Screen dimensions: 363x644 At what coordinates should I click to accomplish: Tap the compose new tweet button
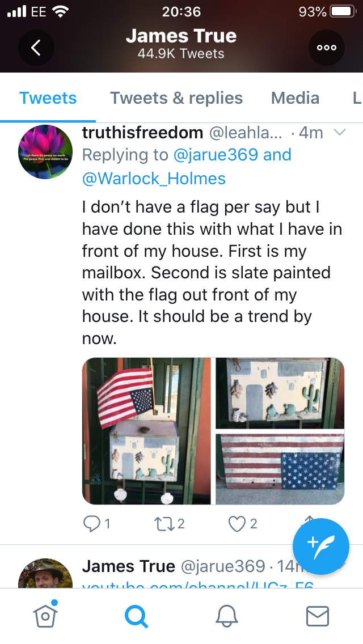pyautogui.click(x=321, y=546)
